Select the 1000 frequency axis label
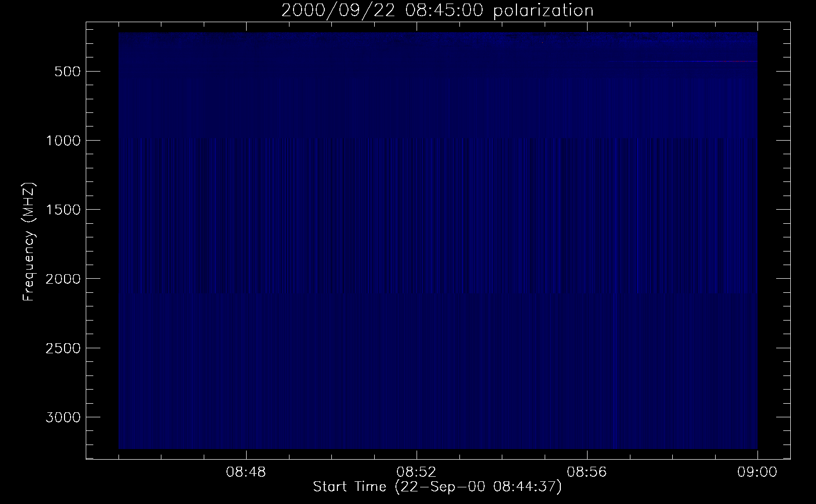Image resolution: width=816 pixels, height=504 pixels. click(x=63, y=141)
